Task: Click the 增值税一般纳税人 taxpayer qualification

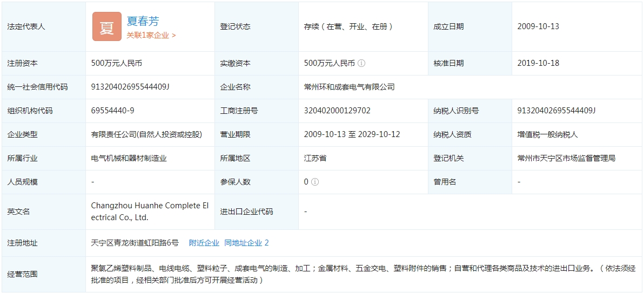Action: (x=547, y=134)
